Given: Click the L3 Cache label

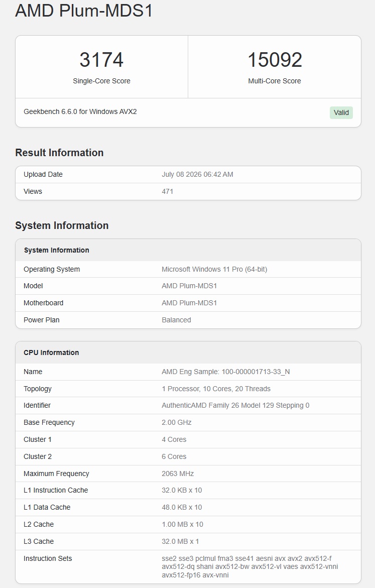Looking at the screenshot, I should pyautogui.click(x=39, y=541).
